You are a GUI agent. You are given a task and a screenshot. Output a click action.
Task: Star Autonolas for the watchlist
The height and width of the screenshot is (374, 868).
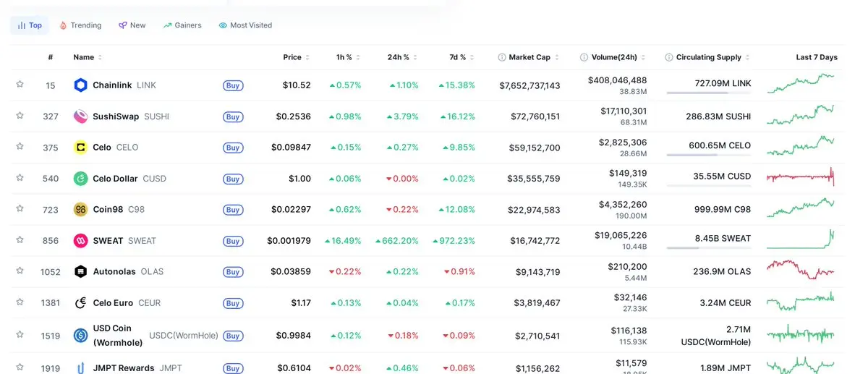click(x=20, y=271)
